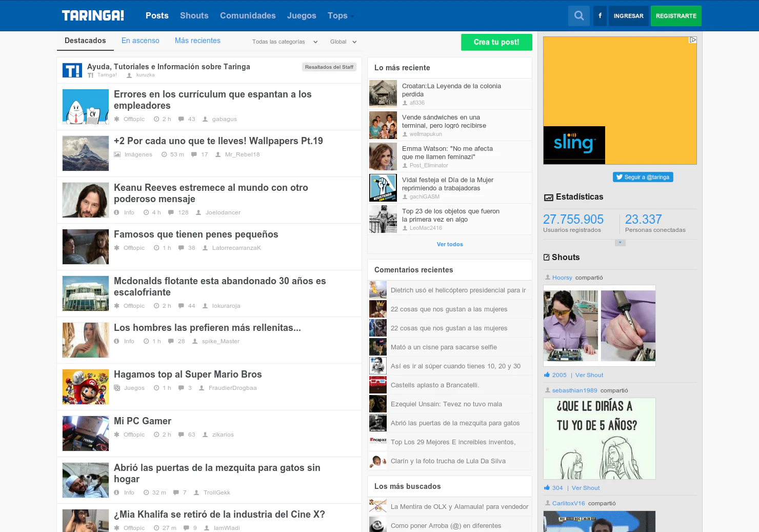This screenshot has width=759, height=532.
Task: Open the Taringa! logo homepage
Action: coord(93,16)
